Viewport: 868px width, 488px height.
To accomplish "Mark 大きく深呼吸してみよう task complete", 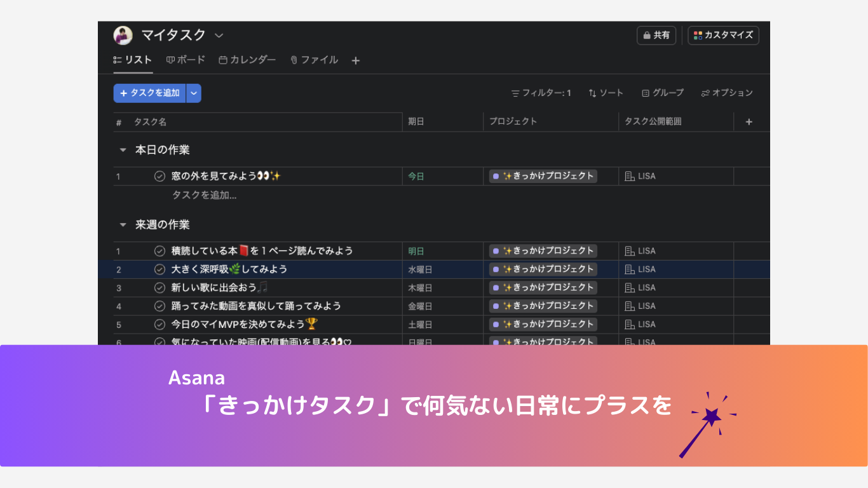I will click(159, 269).
